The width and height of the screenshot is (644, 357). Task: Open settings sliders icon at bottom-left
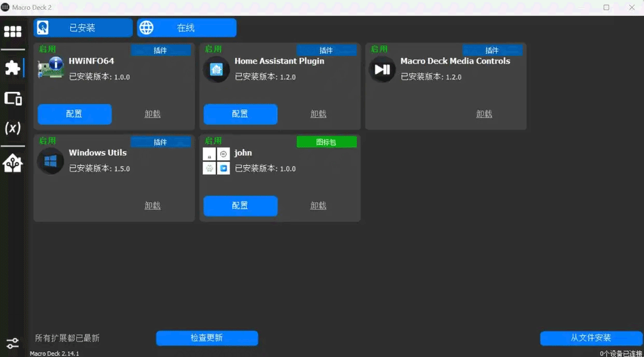click(x=12, y=343)
